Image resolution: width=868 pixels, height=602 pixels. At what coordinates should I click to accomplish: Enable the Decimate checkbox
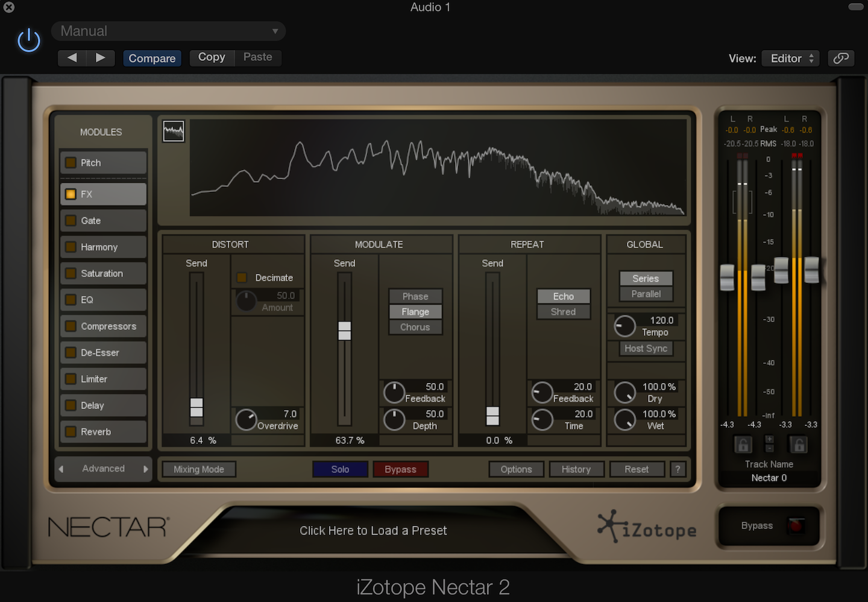242,277
